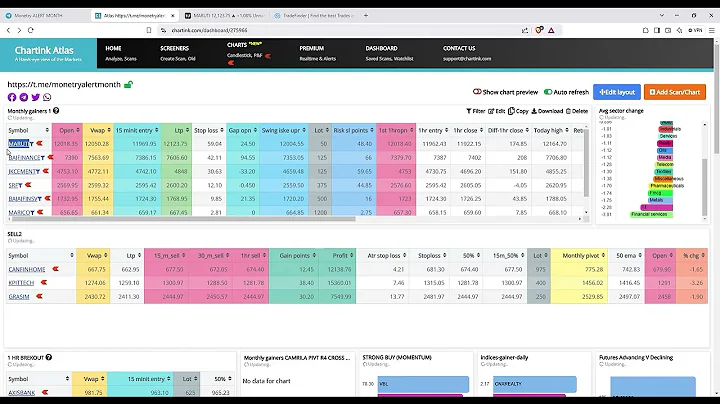Viewport: 720px width, 404px height.
Task: Open the PREMIUM navigation menu
Action: point(312,48)
